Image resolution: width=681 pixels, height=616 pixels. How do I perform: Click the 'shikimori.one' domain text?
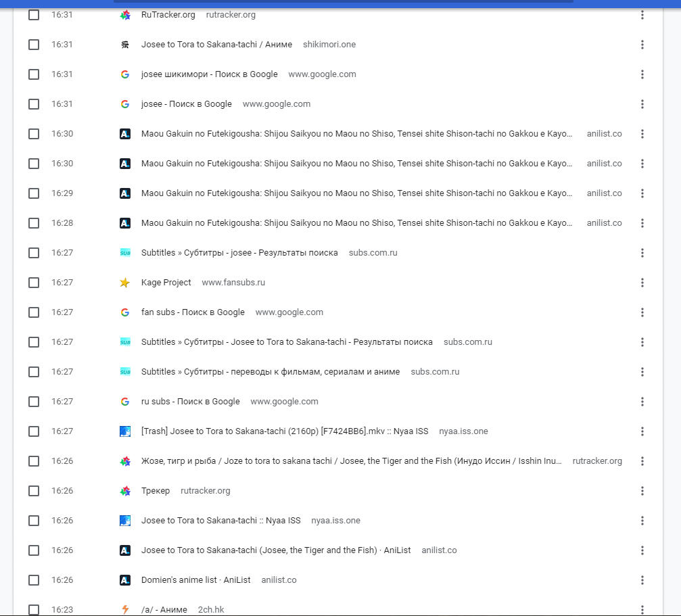pyautogui.click(x=329, y=45)
